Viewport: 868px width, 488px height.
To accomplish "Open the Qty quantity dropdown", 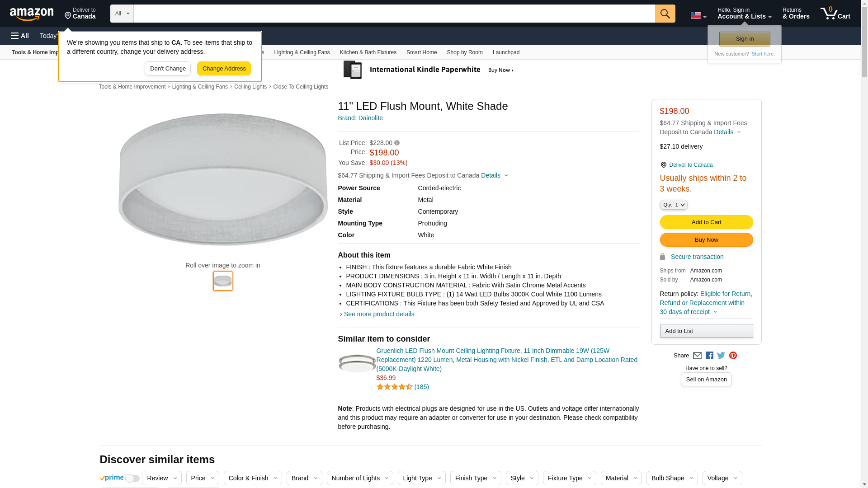I will pyautogui.click(x=673, y=205).
